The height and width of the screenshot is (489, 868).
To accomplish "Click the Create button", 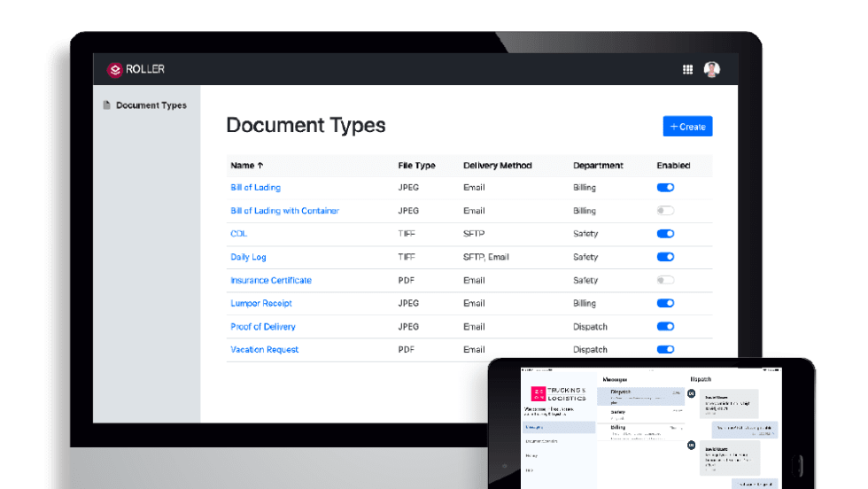I will click(687, 127).
